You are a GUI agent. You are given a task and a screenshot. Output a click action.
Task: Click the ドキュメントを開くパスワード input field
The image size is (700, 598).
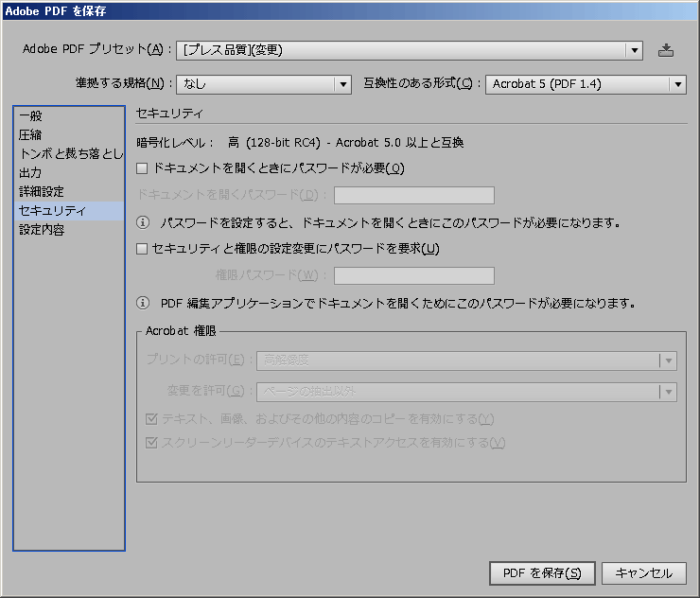(414, 196)
